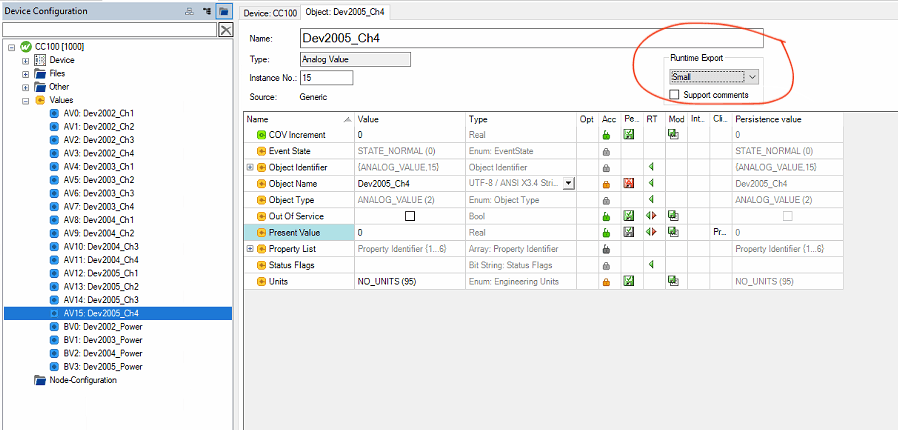Click the red persistence icon for Object Name

click(x=628, y=183)
